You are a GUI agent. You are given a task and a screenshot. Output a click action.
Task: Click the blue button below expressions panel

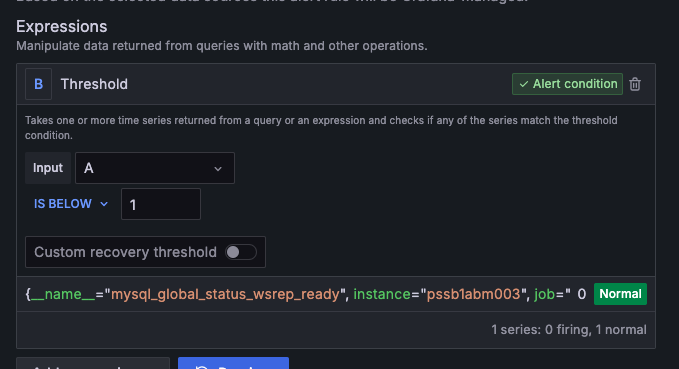point(233,363)
